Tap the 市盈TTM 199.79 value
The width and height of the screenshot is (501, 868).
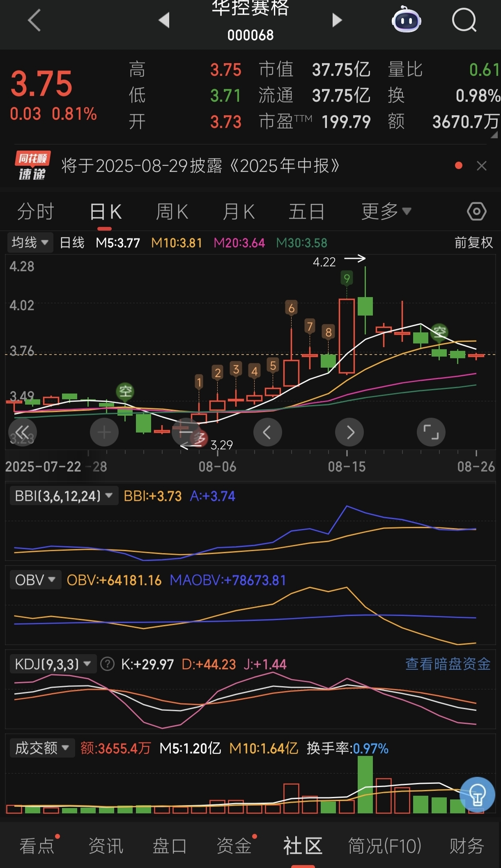[x=346, y=121]
